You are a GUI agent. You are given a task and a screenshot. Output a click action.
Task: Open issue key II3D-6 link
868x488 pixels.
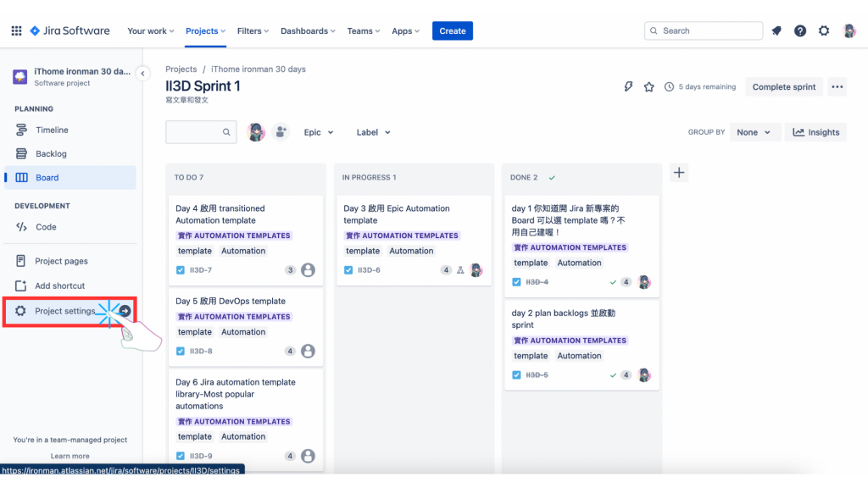[370, 270]
